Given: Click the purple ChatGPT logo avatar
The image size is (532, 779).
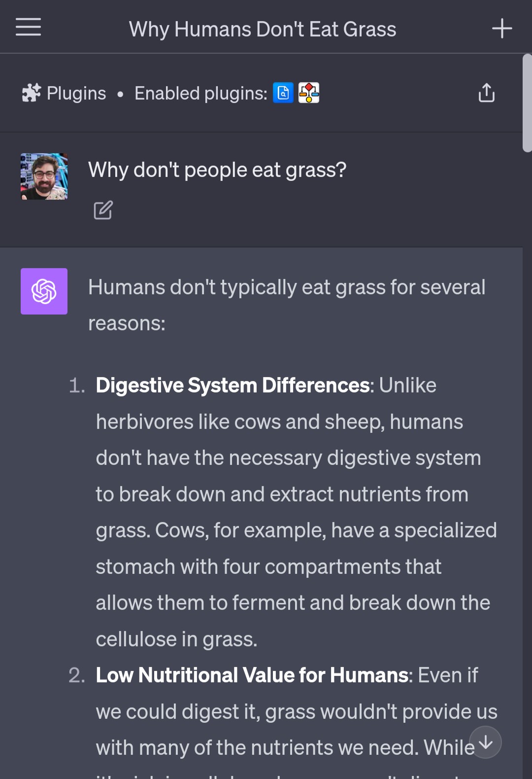Looking at the screenshot, I should click(x=44, y=291).
